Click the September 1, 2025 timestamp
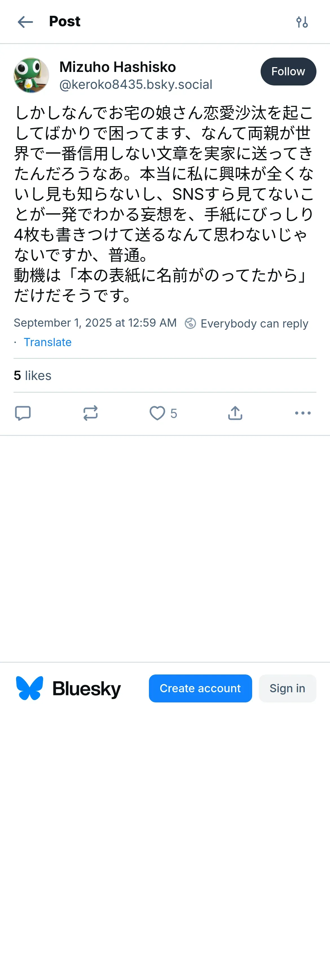 tap(95, 323)
